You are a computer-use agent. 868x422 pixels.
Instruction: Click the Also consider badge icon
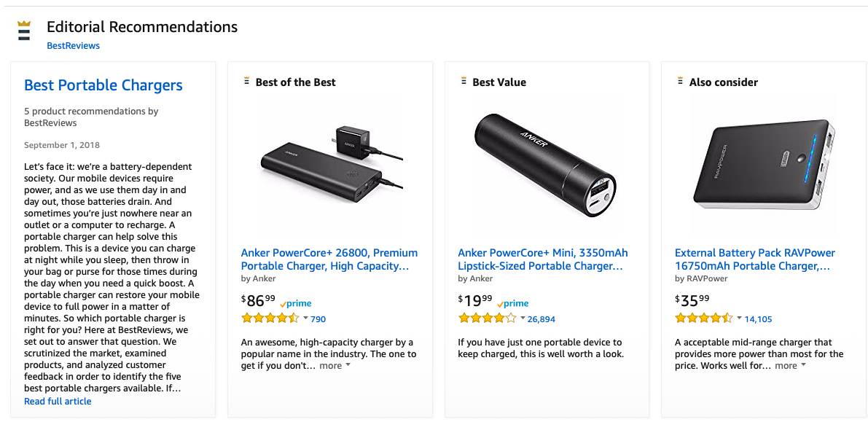click(680, 82)
